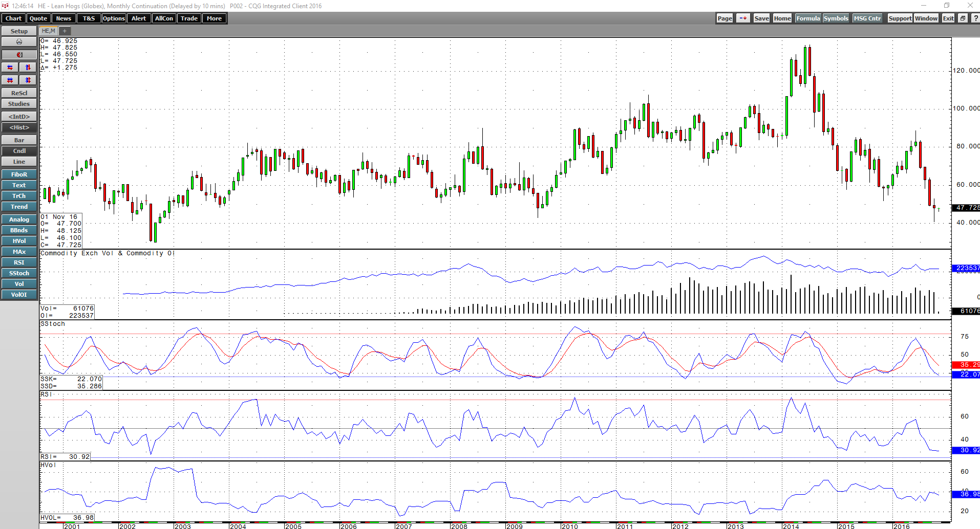The width and height of the screenshot is (980, 529).
Task: Select the HE,M chart tab
Action: pos(48,31)
